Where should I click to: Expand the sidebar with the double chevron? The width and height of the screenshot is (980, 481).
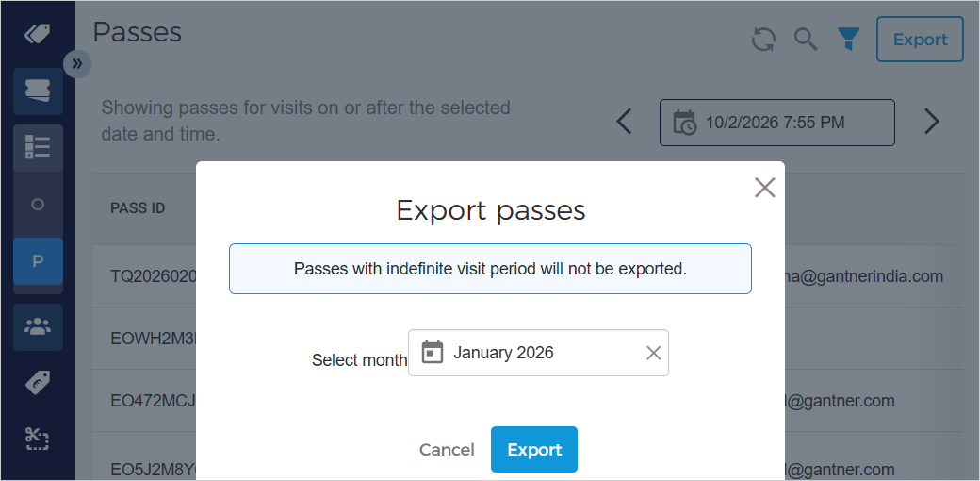[76, 63]
